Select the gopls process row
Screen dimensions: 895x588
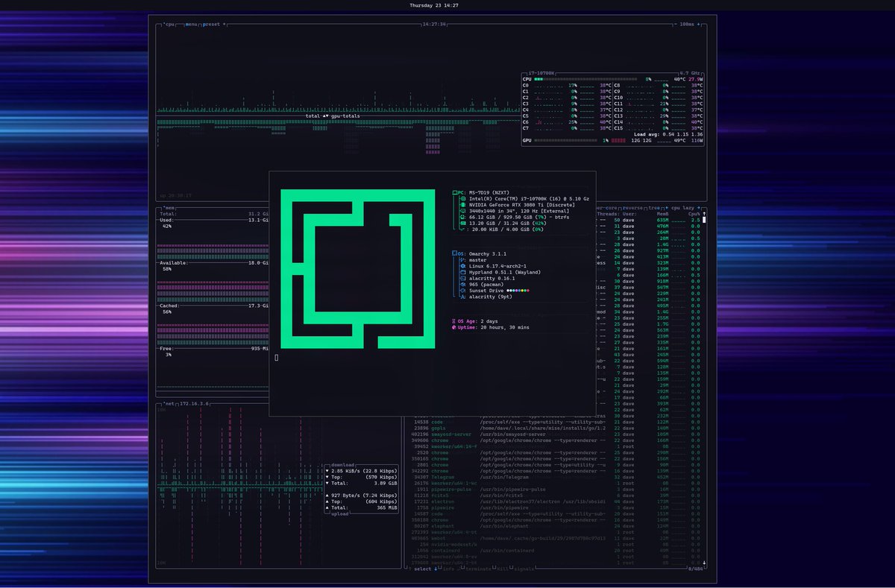[x=555, y=429]
